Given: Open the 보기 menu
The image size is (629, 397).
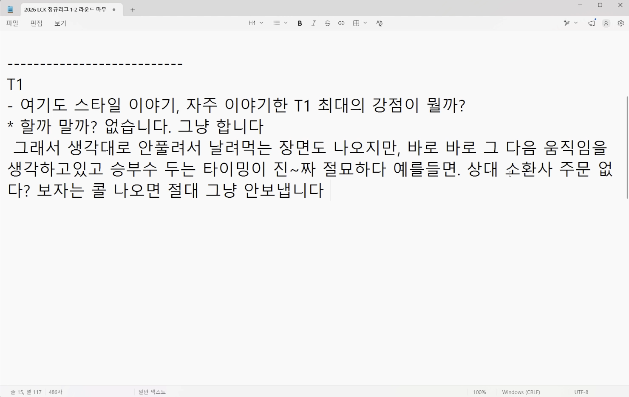Looking at the screenshot, I should [60, 23].
